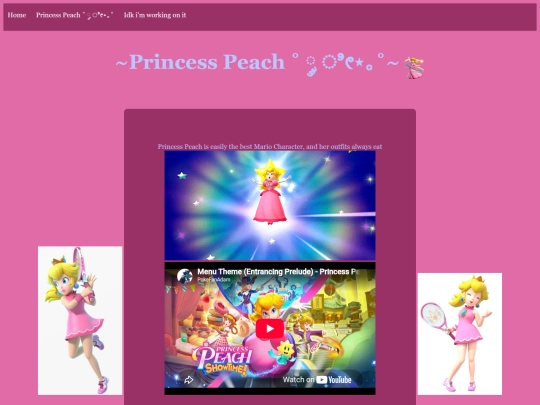Click the small Peach icon beside heading
The width and height of the screenshot is (540, 405).
(x=414, y=68)
